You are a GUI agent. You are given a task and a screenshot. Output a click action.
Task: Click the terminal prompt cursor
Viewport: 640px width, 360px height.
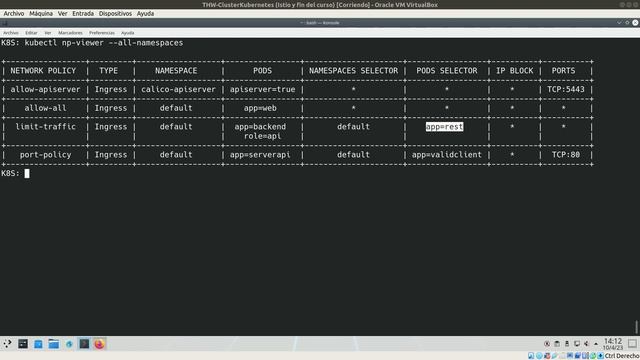click(x=27, y=173)
